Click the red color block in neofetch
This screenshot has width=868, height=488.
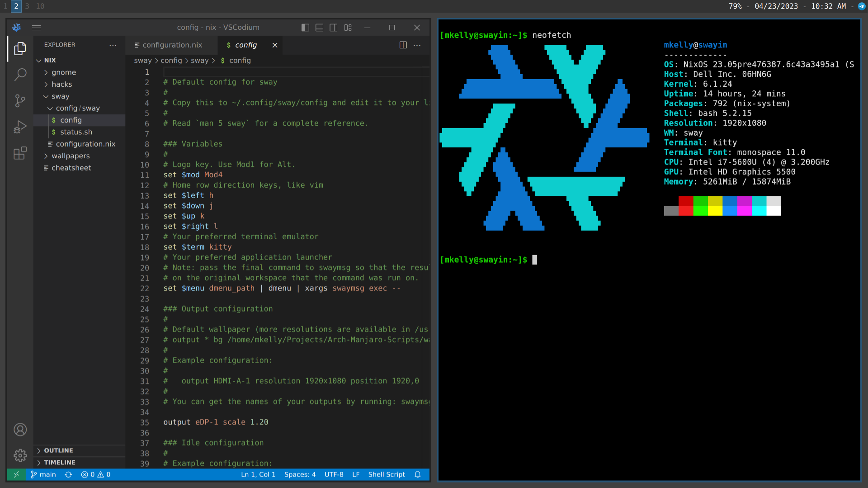[686, 206]
